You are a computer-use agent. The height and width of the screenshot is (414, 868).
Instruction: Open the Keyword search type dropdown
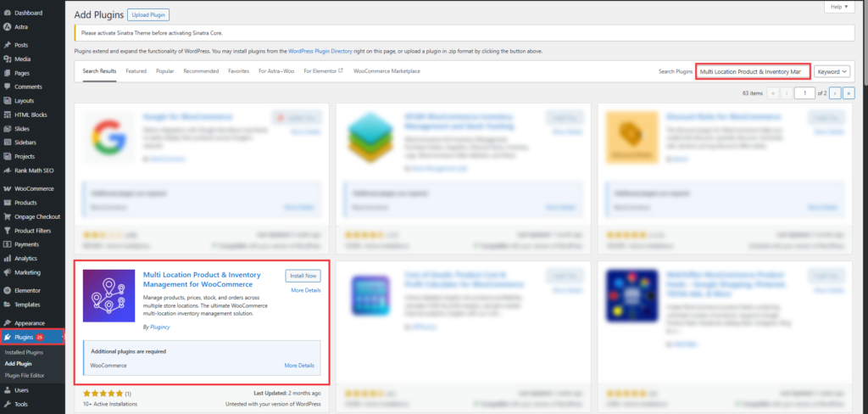pos(832,71)
